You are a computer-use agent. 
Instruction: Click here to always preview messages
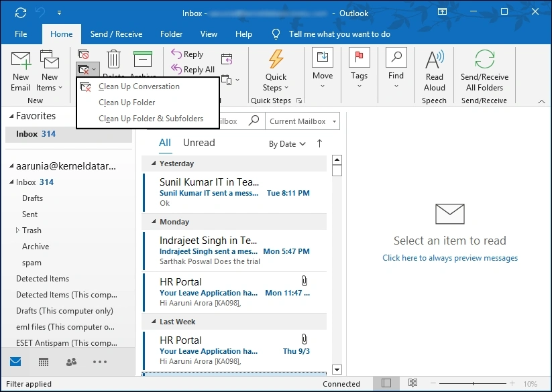[x=450, y=258]
